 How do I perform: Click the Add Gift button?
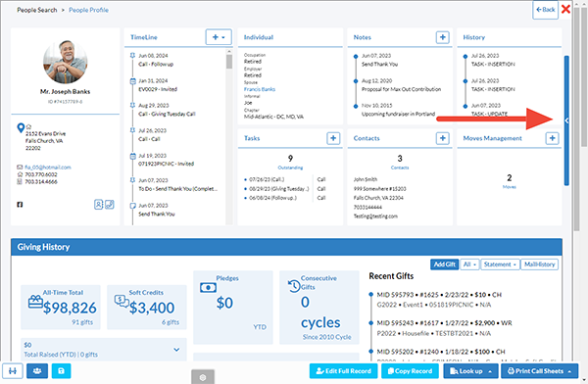pyautogui.click(x=444, y=264)
